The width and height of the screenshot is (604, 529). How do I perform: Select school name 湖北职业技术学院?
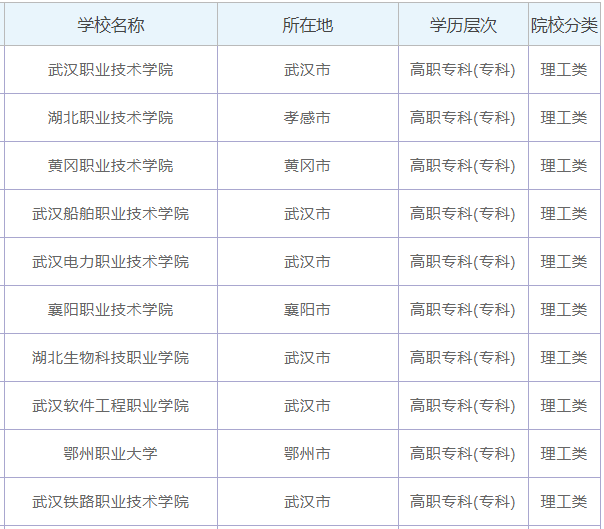pos(111,118)
